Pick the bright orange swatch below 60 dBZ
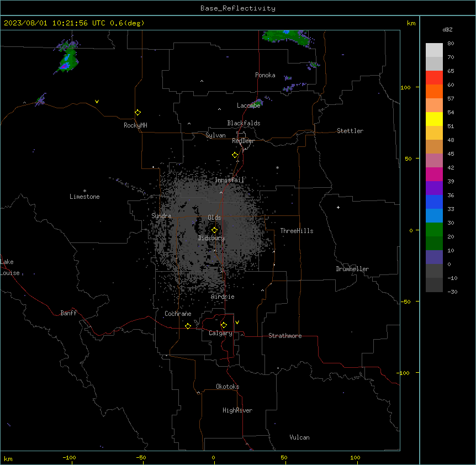The image size is (476, 465). (x=434, y=91)
